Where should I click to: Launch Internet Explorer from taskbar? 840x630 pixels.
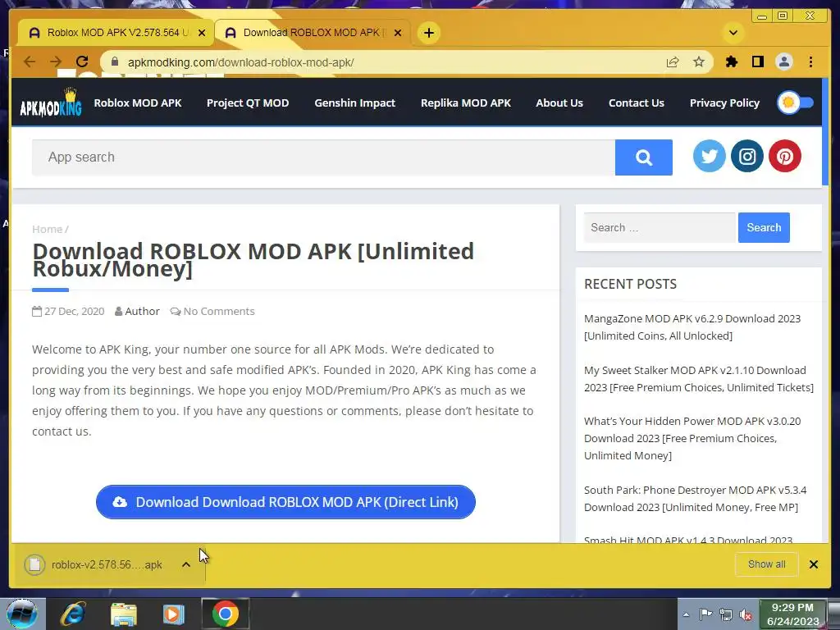[73, 614]
